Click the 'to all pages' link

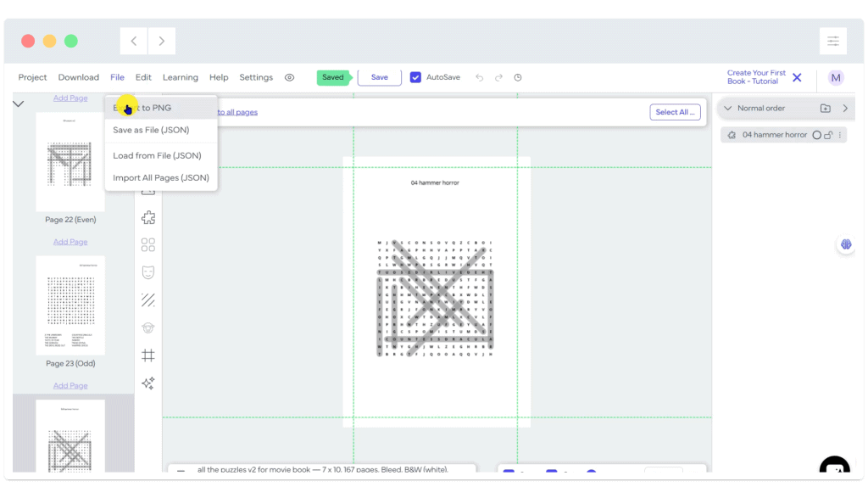tap(237, 113)
